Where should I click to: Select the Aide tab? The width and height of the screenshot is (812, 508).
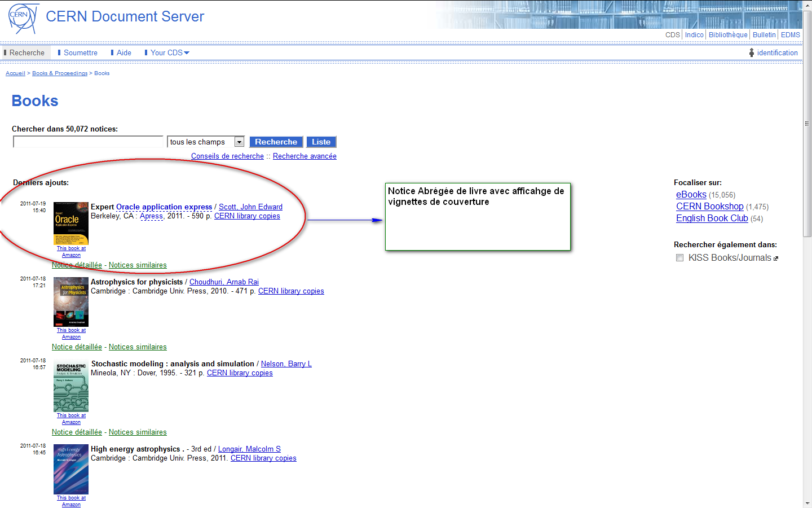[123, 52]
